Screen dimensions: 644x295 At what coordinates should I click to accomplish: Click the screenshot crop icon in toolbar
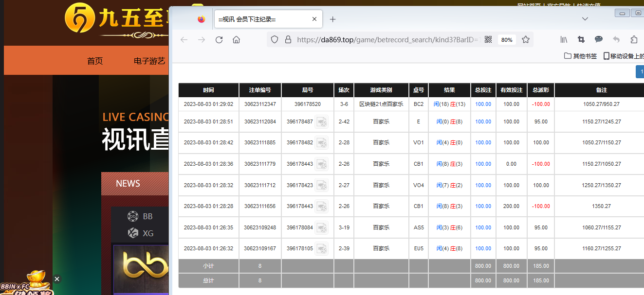click(x=581, y=40)
